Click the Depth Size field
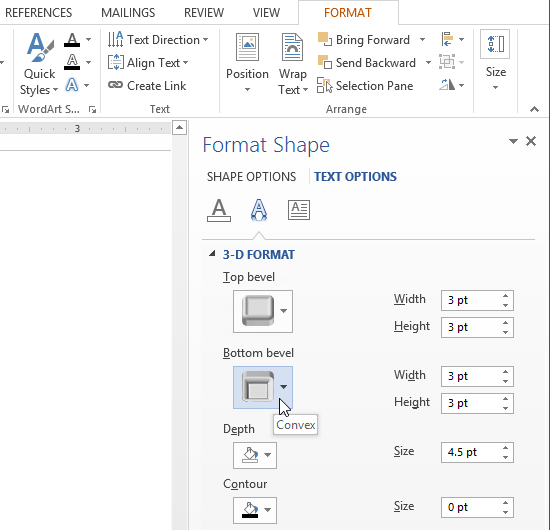The image size is (550, 530). click(x=471, y=452)
